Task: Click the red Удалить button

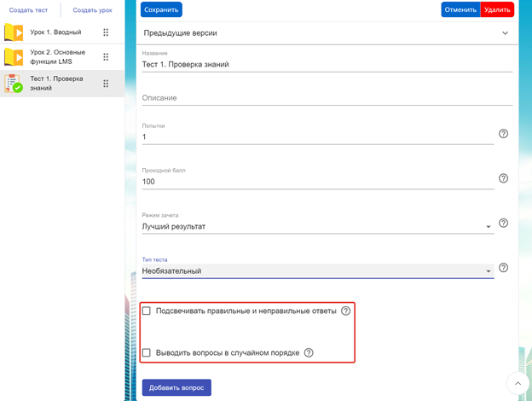Action: (x=497, y=9)
